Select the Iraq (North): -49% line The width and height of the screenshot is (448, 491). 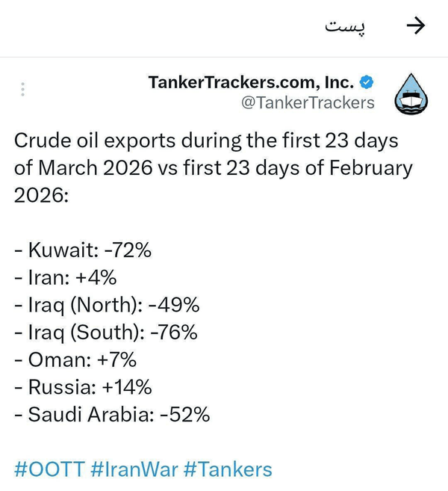click(107, 305)
